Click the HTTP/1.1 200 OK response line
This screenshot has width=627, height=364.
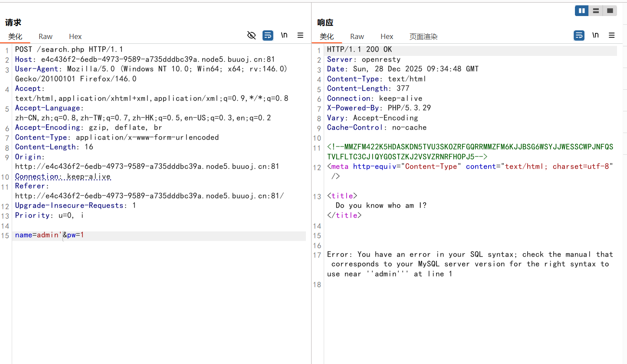point(359,49)
